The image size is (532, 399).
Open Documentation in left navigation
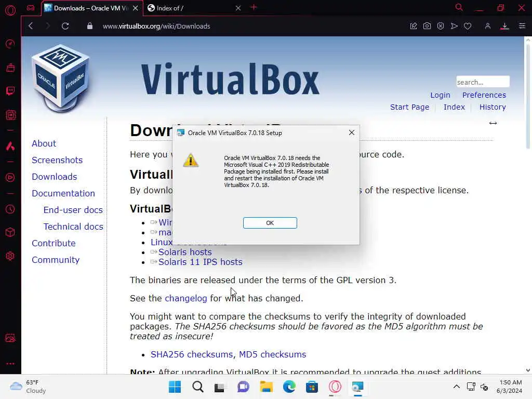tap(63, 193)
